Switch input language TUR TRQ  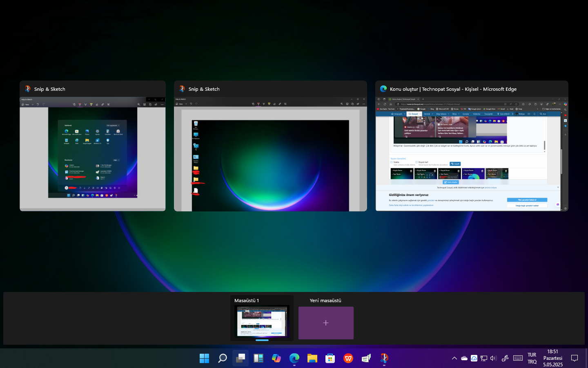(x=532, y=358)
